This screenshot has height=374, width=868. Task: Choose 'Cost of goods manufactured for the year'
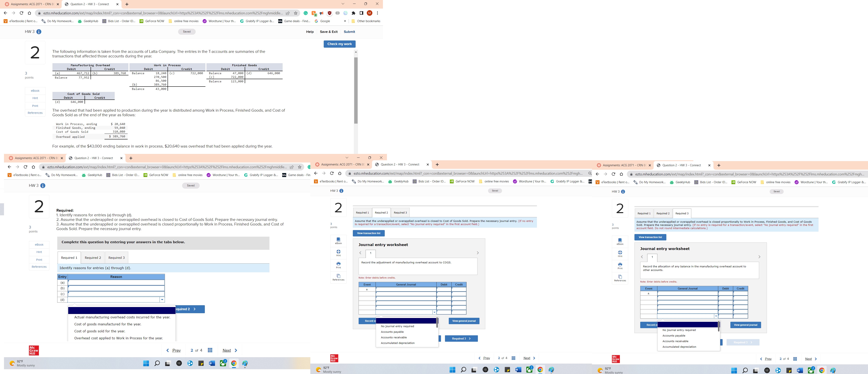coord(108,324)
